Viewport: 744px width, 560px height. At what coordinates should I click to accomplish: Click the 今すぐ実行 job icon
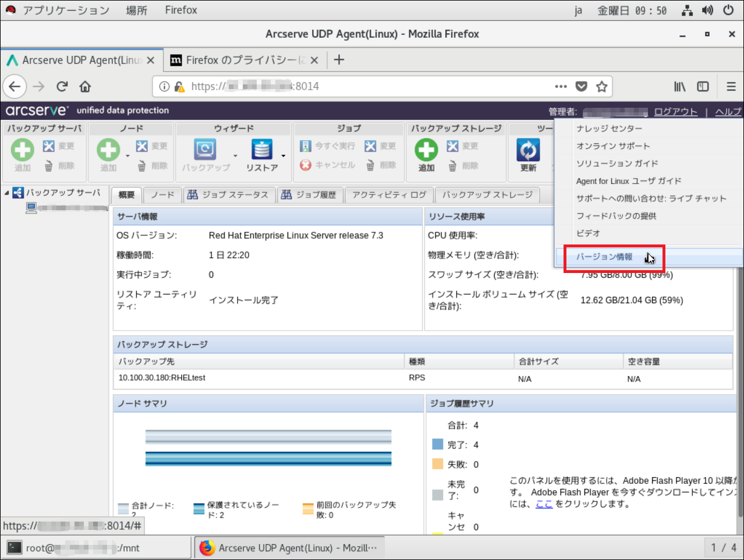pos(306,146)
